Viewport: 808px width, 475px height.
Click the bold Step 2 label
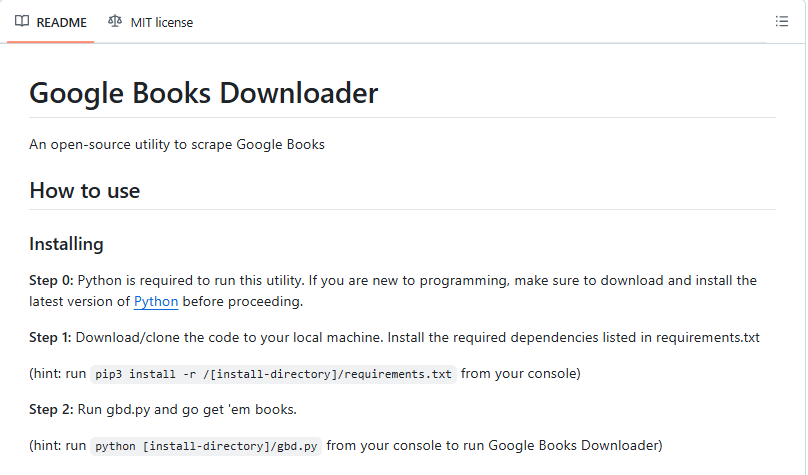coord(51,409)
